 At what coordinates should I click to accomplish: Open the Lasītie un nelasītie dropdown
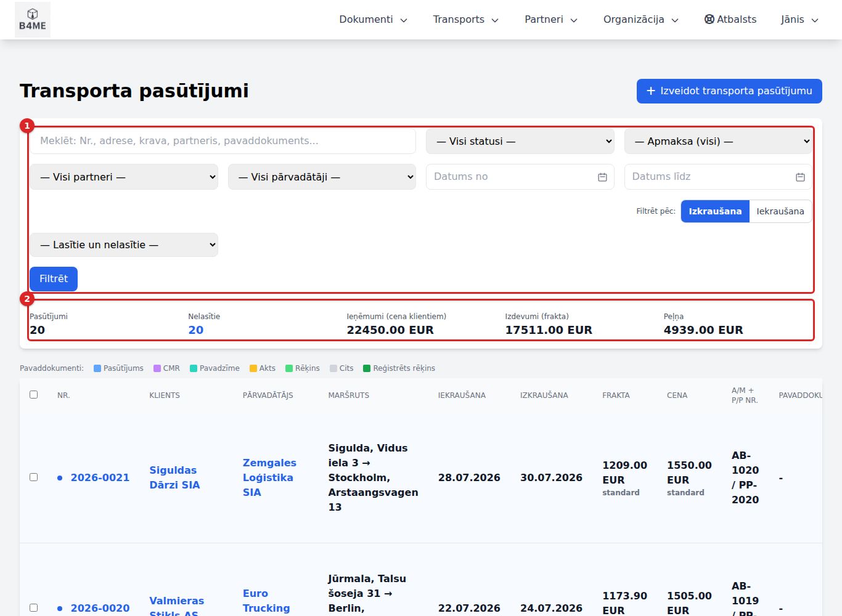coord(124,245)
